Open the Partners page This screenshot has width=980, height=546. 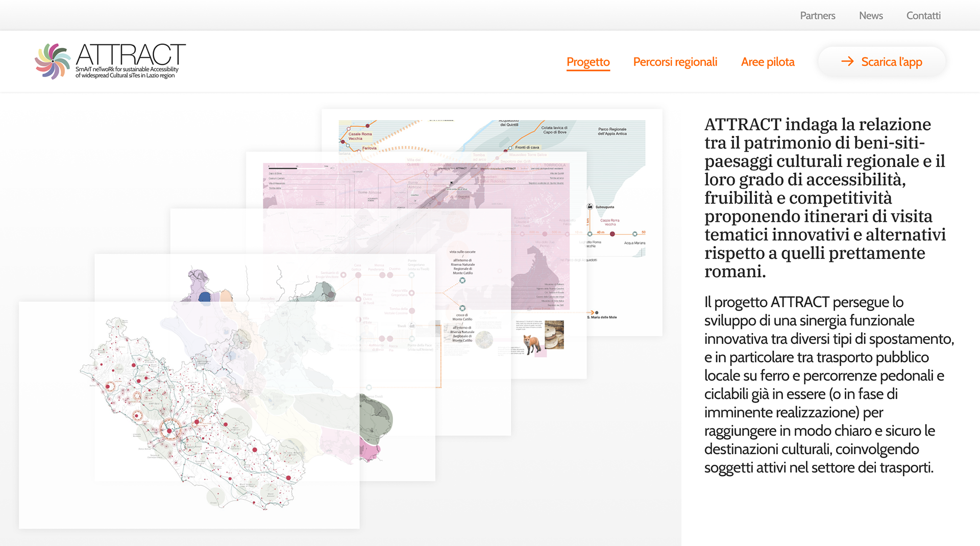(x=817, y=15)
